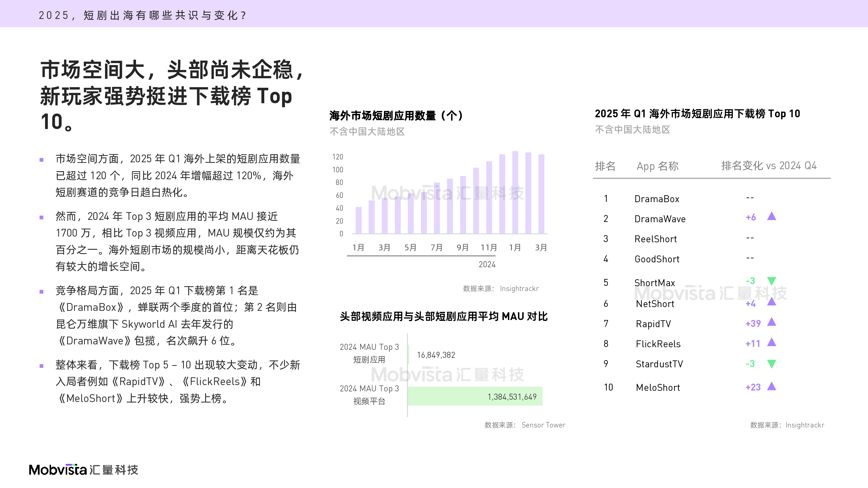Click the chart title 海外市场短剧应用数量（个）
This screenshot has height=488, width=868.
(396, 116)
